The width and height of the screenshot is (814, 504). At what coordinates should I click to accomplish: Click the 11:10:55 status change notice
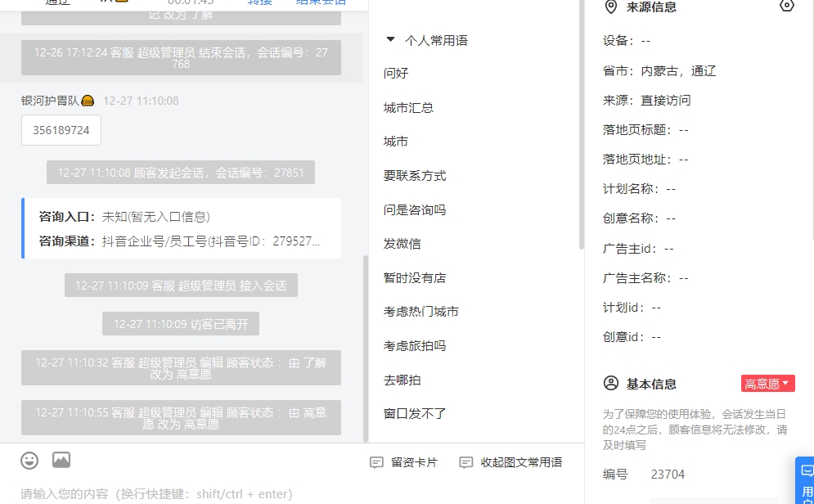coord(181,418)
